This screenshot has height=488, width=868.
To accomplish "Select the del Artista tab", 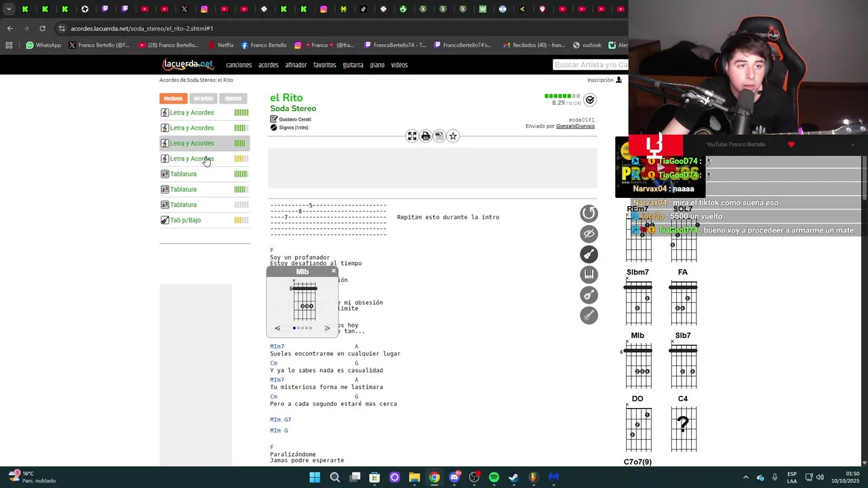I will [x=203, y=98].
